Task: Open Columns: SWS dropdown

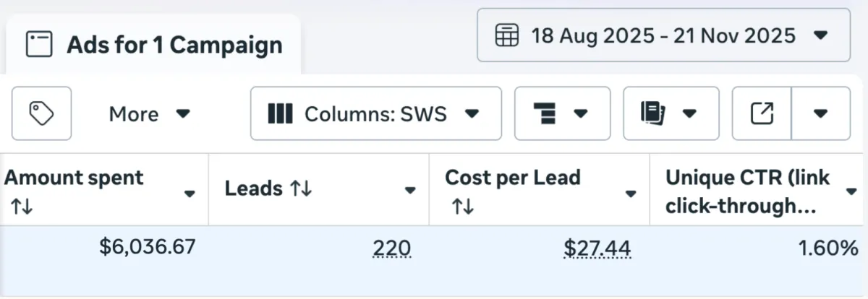Action: [375, 113]
